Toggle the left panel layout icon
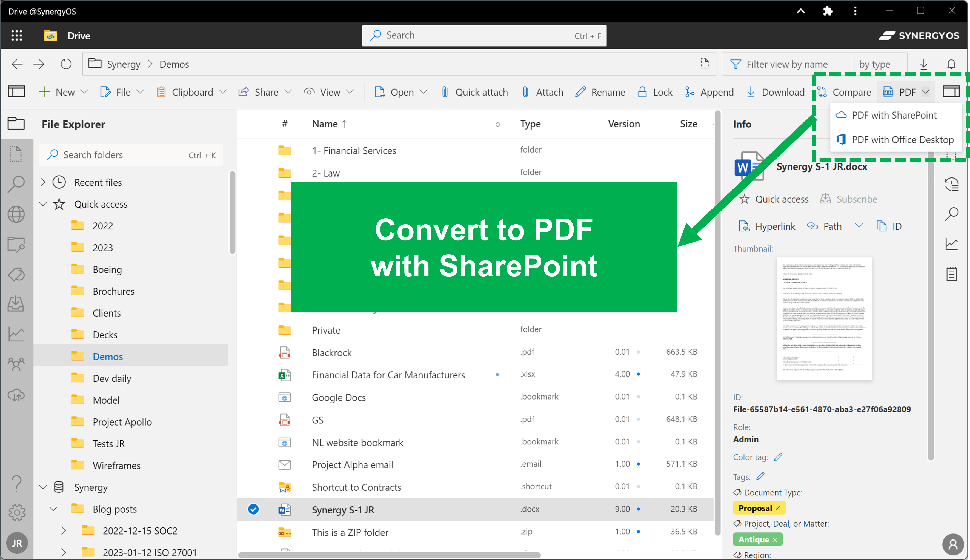The height and width of the screenshot is (560, 970). pyautogui.click(x=16, y=91)
